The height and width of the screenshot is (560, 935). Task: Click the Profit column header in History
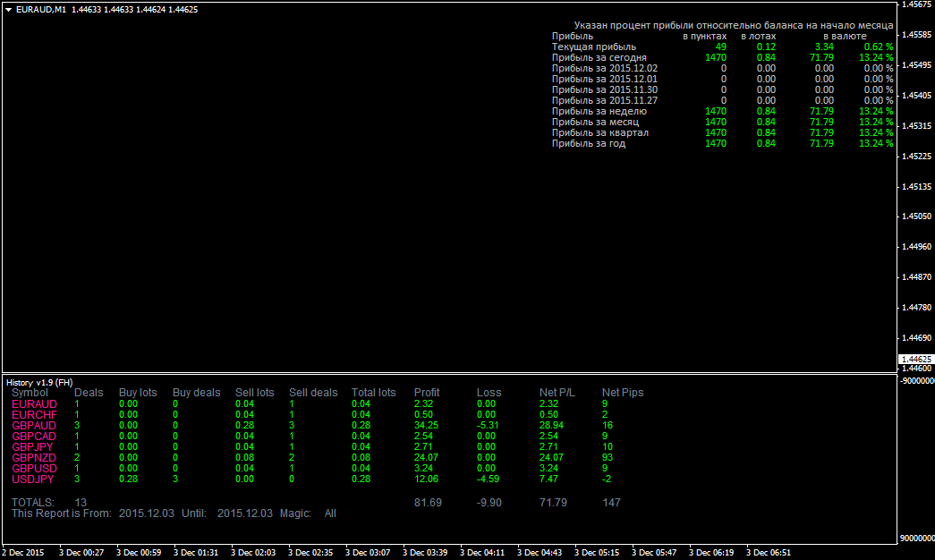pos(427,393)
